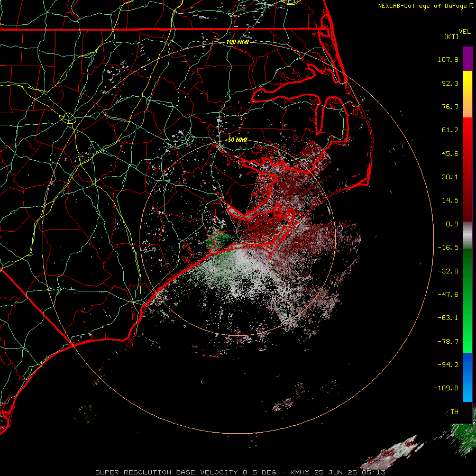This screenshot has height=476, width=476.
Task: Select the -16.5 scale value
Action: point(448,248)
